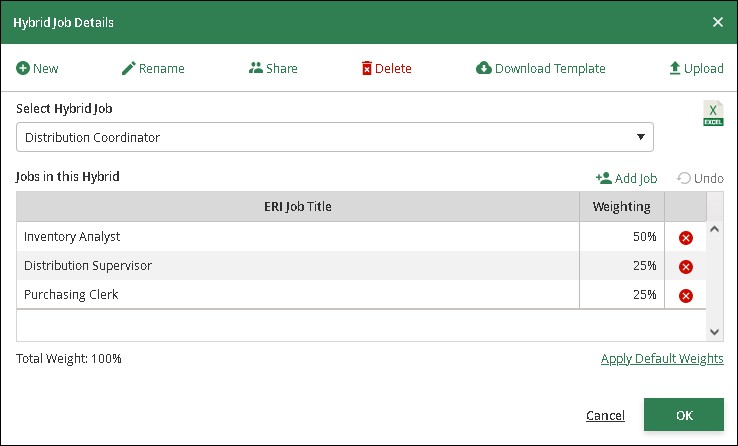Click the Share label in the toolbar
Image resolution: width=738 pixels, height=446 pixels.
281,69
